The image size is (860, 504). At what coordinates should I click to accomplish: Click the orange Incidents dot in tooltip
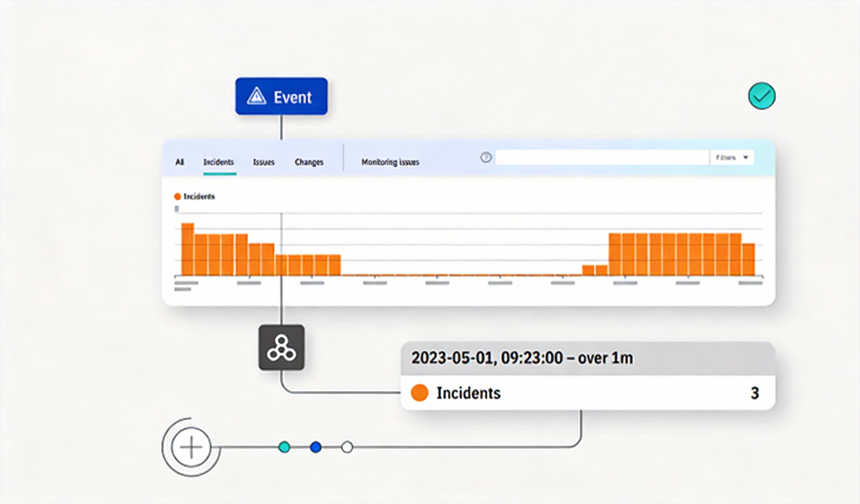[419, 393]
